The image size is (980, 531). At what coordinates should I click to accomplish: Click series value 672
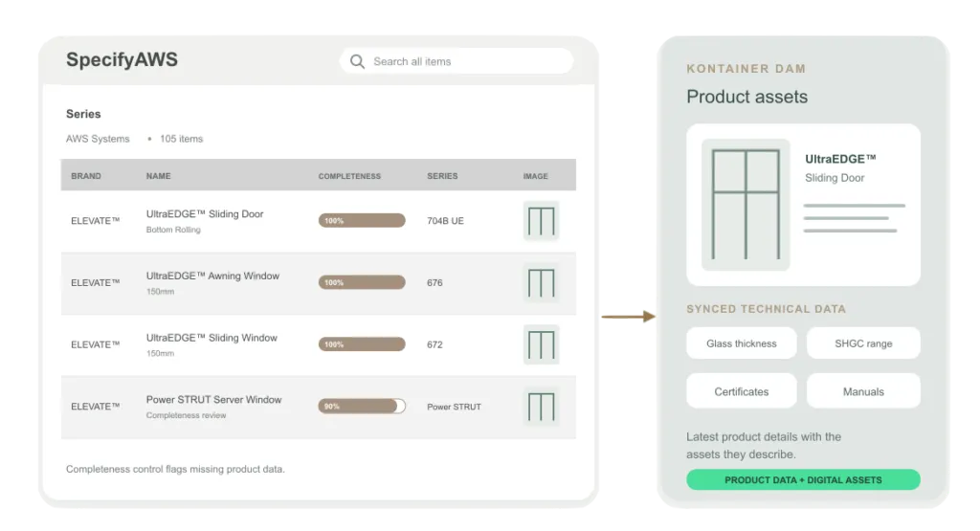(x=434, y=344)
